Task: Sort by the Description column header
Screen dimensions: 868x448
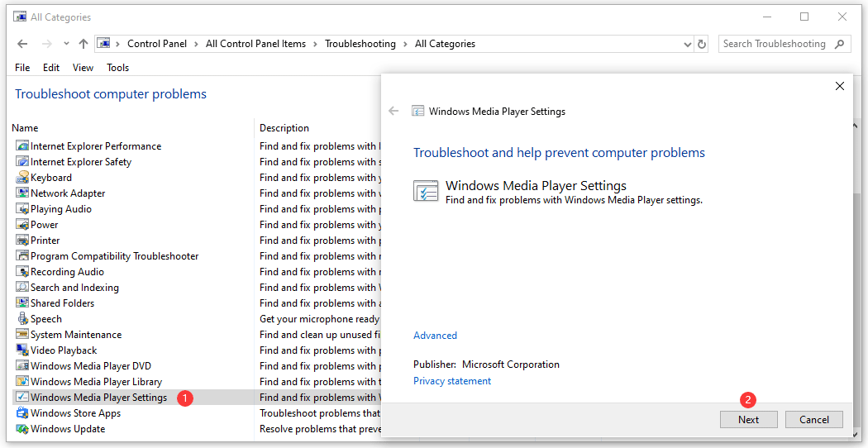Action: click(x=284, y=128)
